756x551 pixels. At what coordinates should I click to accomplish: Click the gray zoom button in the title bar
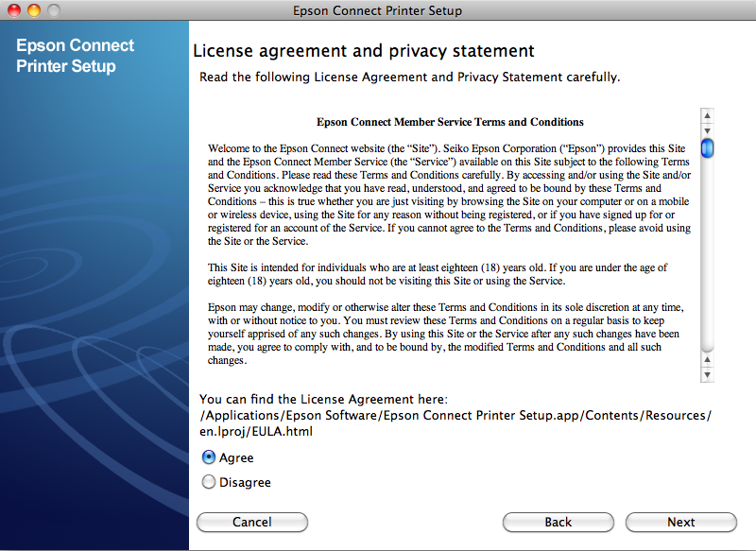[x=53, y=10]
